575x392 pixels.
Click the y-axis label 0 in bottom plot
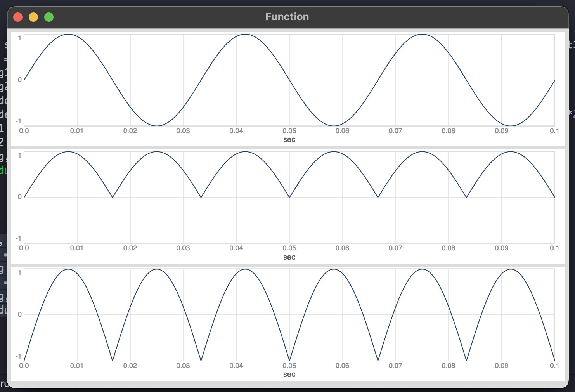(19, 314)
